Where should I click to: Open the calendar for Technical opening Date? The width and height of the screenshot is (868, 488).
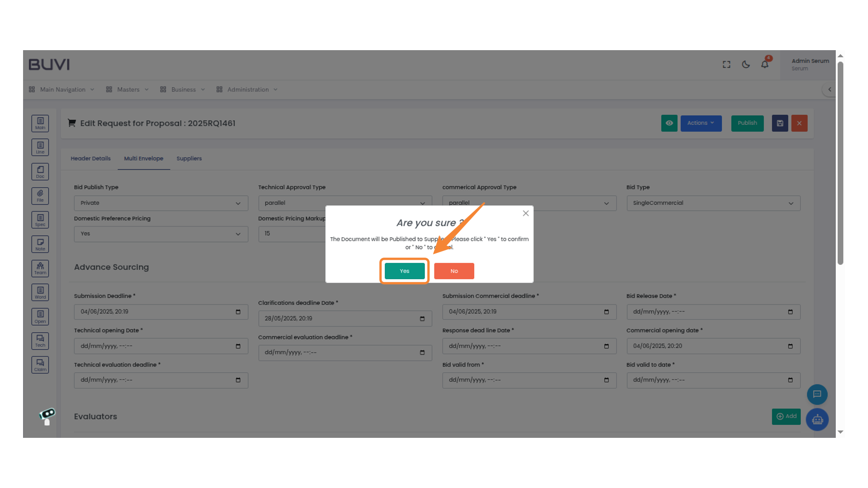click(238, 346)
